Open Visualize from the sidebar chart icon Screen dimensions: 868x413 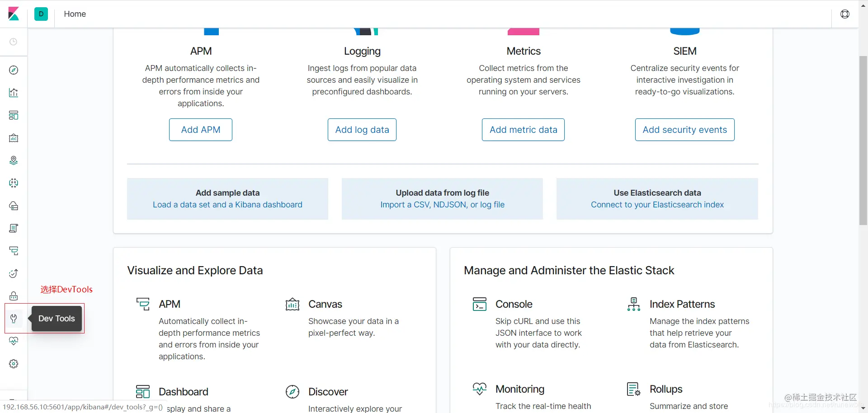(14, 93)
